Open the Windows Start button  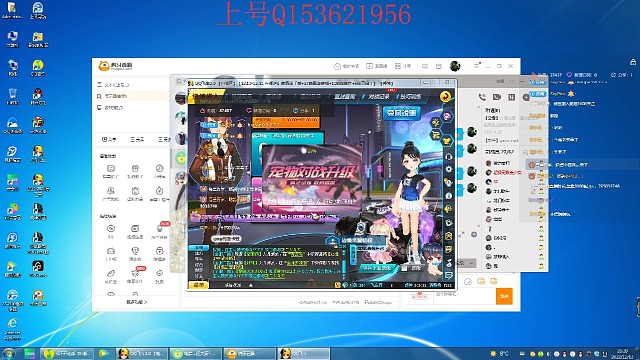tap(8, 353)
